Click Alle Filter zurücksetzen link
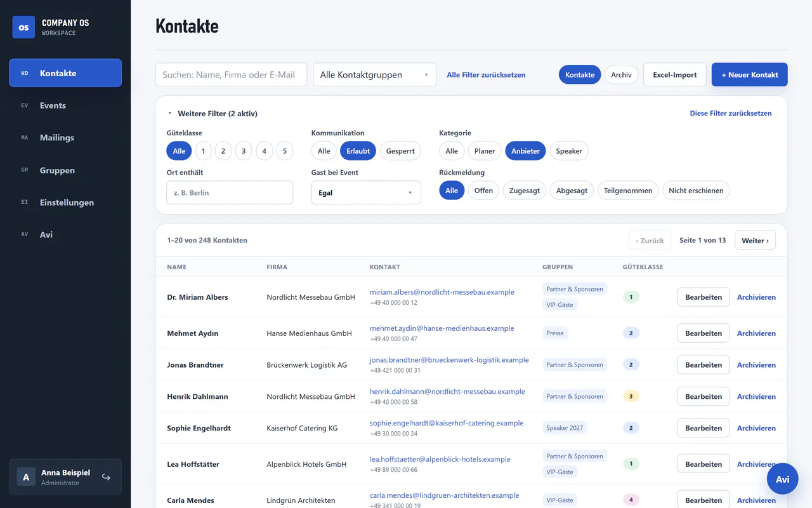Viewport: 812px width, 508px height. (486, 75)
